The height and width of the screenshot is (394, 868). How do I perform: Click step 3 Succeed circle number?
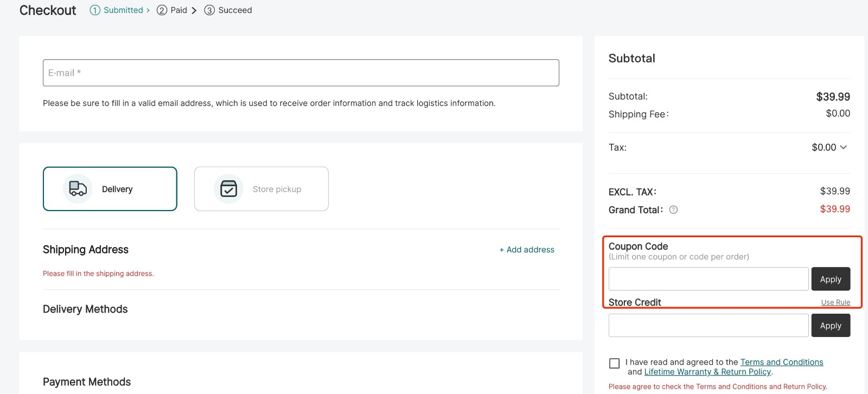pos(209,10)
